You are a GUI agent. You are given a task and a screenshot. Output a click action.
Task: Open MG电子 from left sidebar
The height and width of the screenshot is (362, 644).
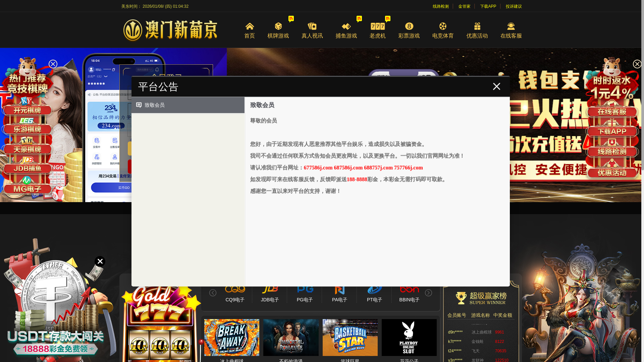27,189
